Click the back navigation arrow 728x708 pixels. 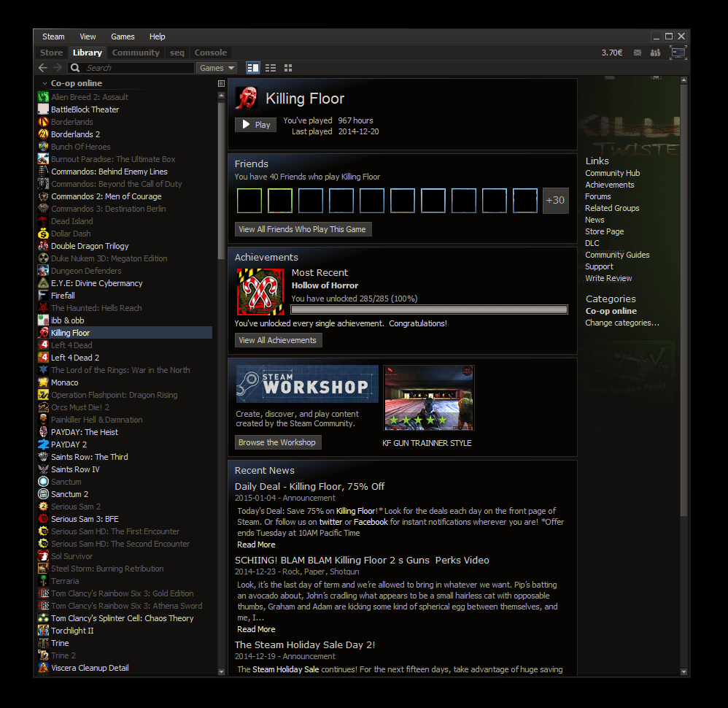[x=42, y=68]
